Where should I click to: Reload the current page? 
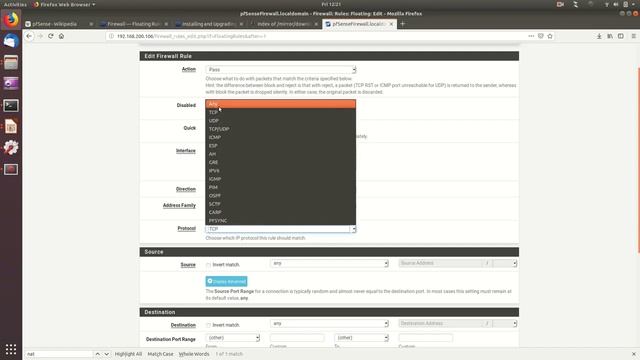coord(51,36)
